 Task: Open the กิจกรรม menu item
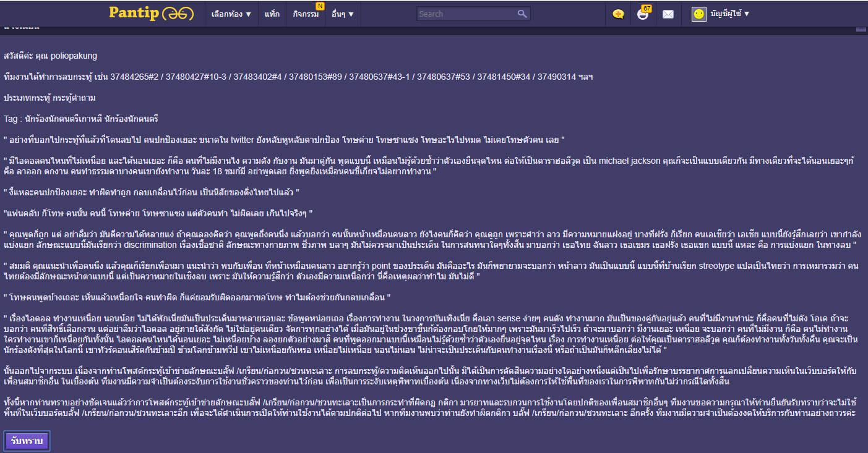point(306,14)
